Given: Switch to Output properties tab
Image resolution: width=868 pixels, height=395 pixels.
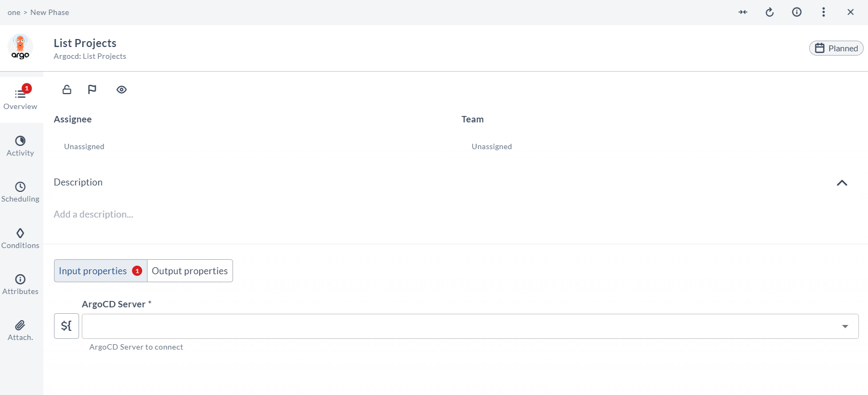Looking at the screenshot, I should click(190, 271).
